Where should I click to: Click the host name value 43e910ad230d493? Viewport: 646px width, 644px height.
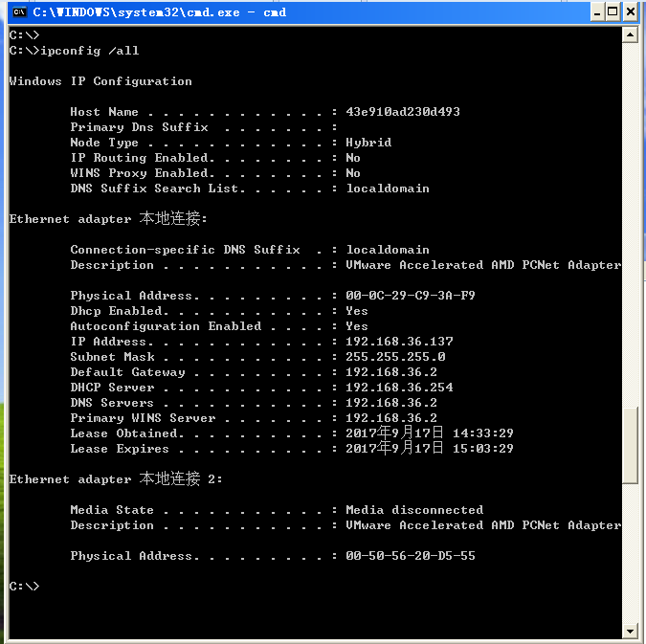pos(403,112)
